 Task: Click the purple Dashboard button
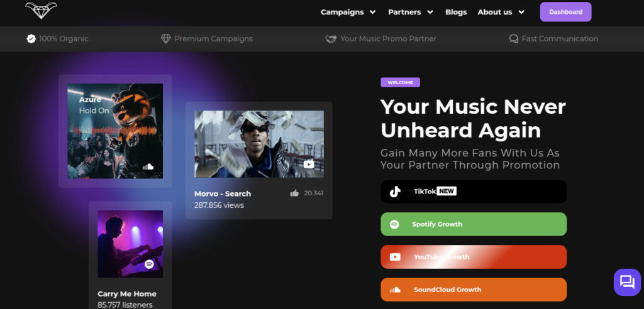point(565,12)
